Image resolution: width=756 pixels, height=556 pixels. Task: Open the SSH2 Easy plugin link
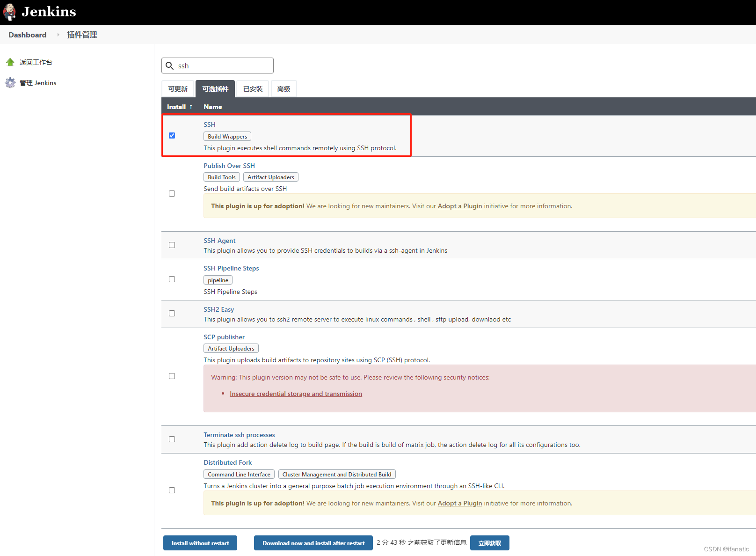(219, 309)
